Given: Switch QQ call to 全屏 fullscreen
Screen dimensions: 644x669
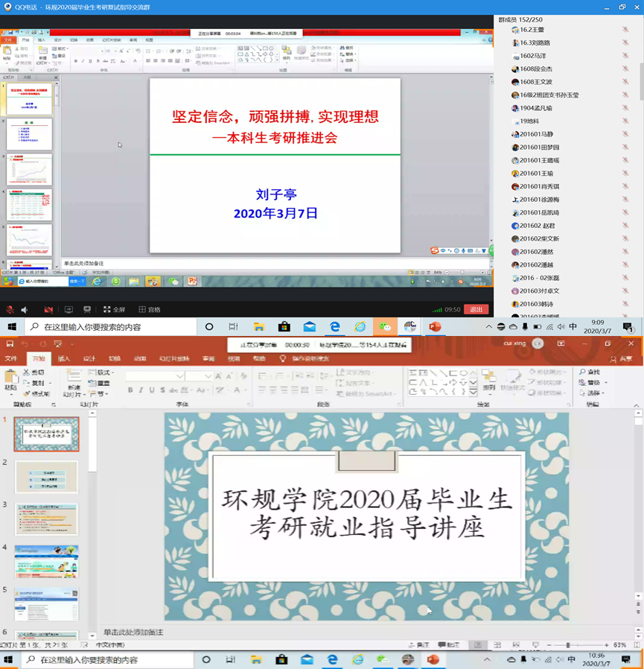Looking at the screenshot, I should pos(115,310).
